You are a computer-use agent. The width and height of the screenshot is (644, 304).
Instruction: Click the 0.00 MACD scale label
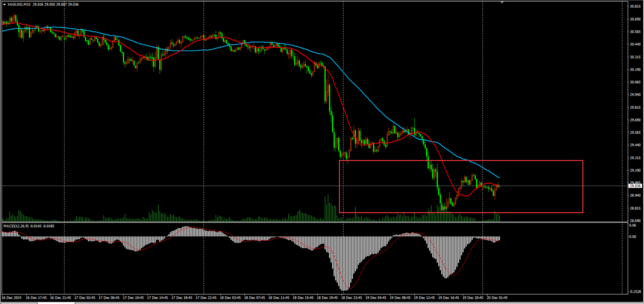[x=632, y=237]
